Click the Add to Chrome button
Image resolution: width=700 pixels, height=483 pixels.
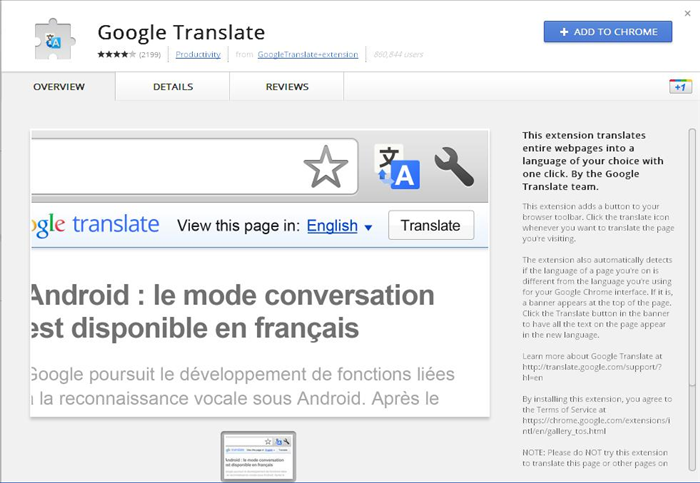point(608,32)
